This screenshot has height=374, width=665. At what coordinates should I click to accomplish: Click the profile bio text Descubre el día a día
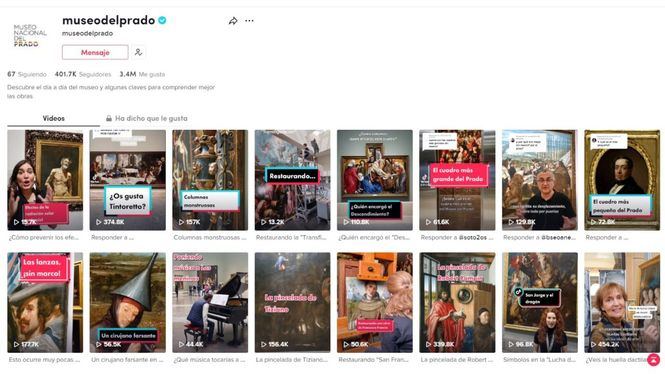111,92
